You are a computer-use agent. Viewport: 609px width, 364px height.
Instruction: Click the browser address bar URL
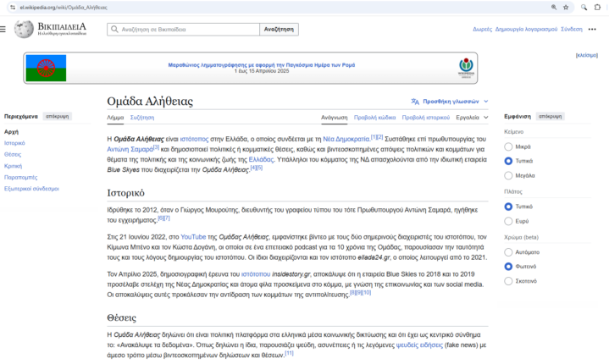click(x=64, y=8)
